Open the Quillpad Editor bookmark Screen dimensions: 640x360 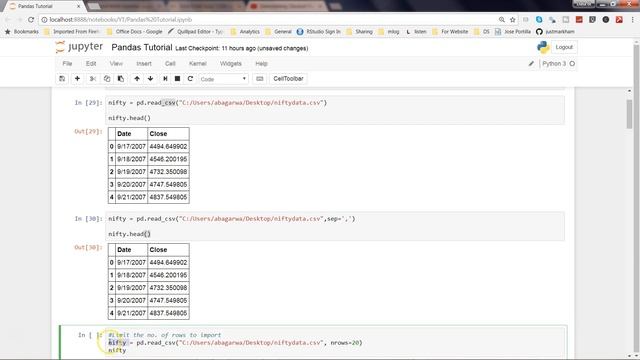point(196,31)
